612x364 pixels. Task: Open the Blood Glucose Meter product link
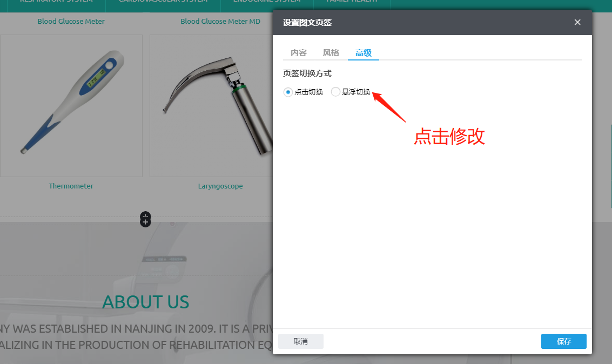pos(71,21)
